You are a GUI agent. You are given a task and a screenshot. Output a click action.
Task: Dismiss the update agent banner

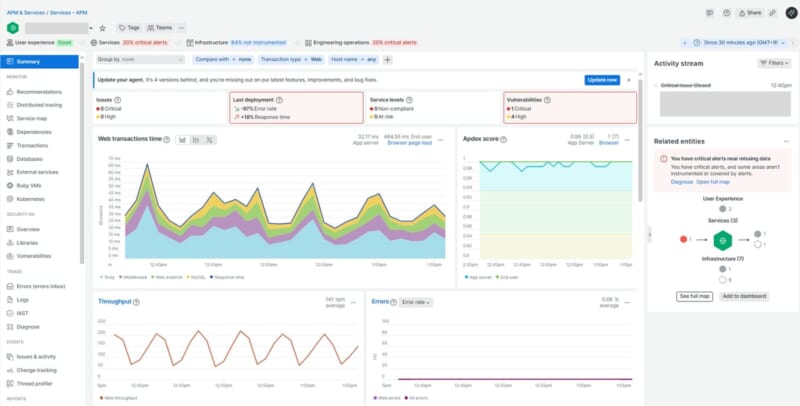pos(630,80)
